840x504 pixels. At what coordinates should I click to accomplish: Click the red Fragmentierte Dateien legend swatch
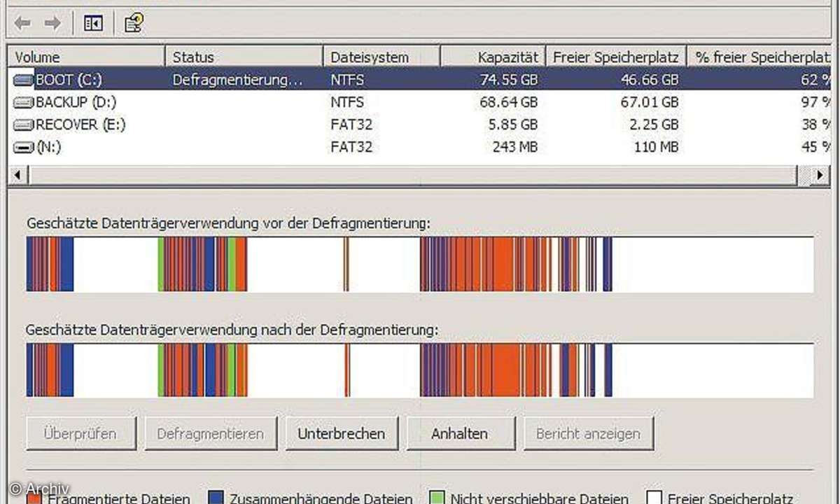point(34,496)
